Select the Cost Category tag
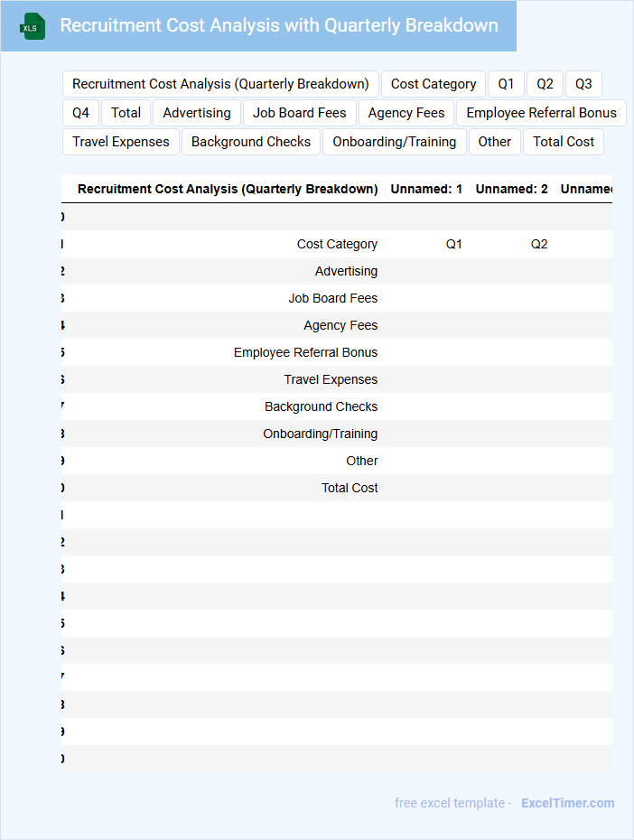Image resolution: width=634 pixels, height=840 pixels. [x=434, y=84]
